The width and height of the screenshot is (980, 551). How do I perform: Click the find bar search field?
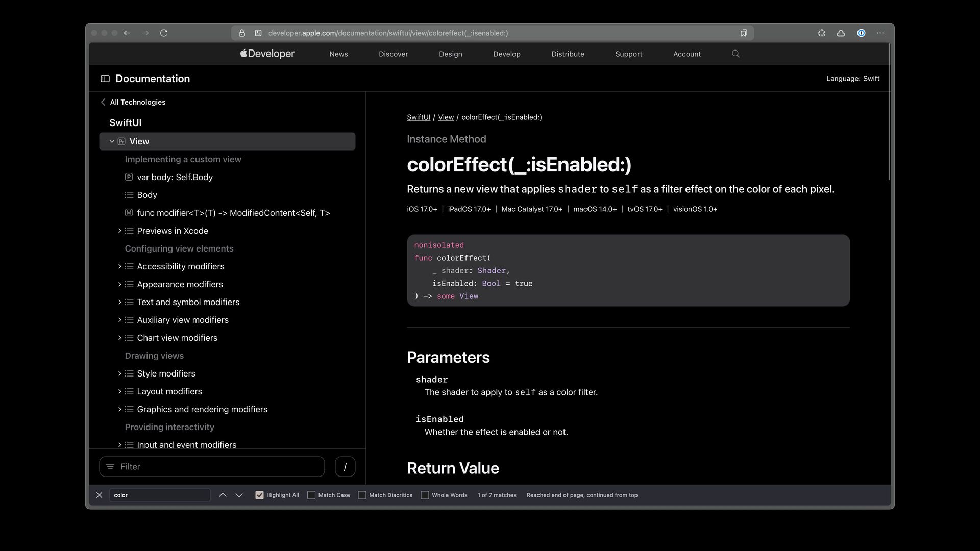coord(160,495)
